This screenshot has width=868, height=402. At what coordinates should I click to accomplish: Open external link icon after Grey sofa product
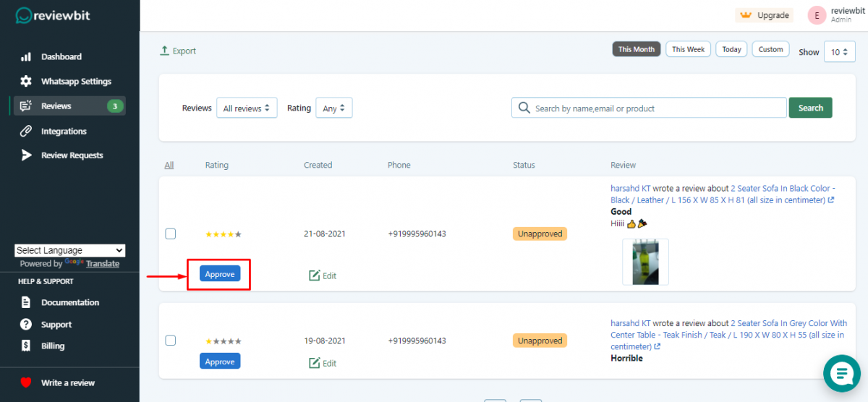tap(657, 346)
